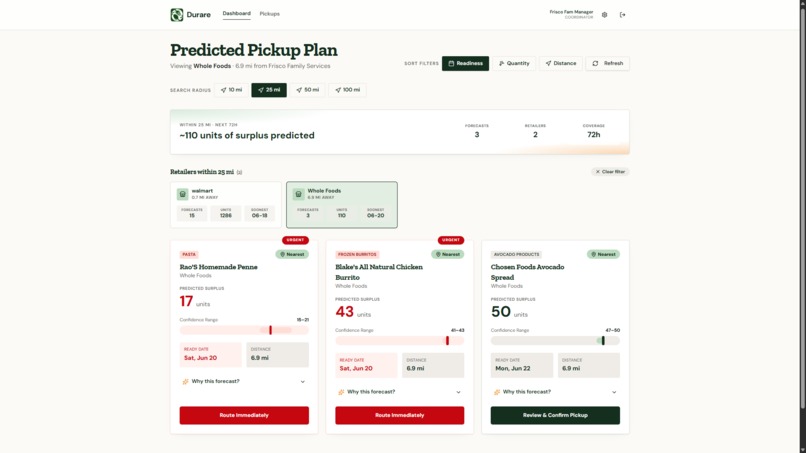Click Review & Confirm Pickup button
Viewport: 806px width, 453px height.
click(555, 415)
